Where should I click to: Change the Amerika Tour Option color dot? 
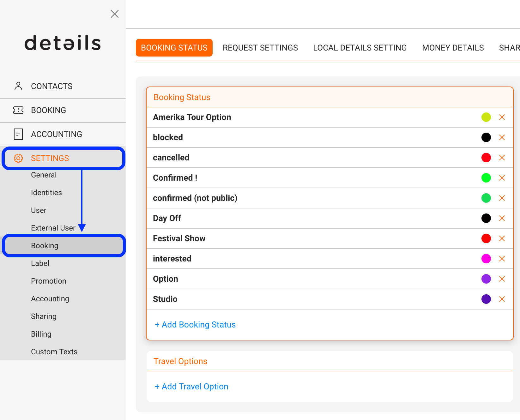tap(486, 117)
